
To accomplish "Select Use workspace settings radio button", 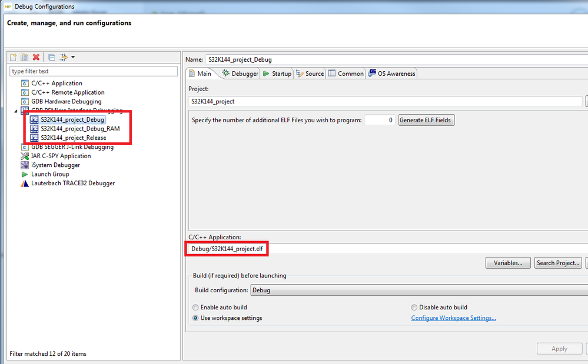I will 195,318.
